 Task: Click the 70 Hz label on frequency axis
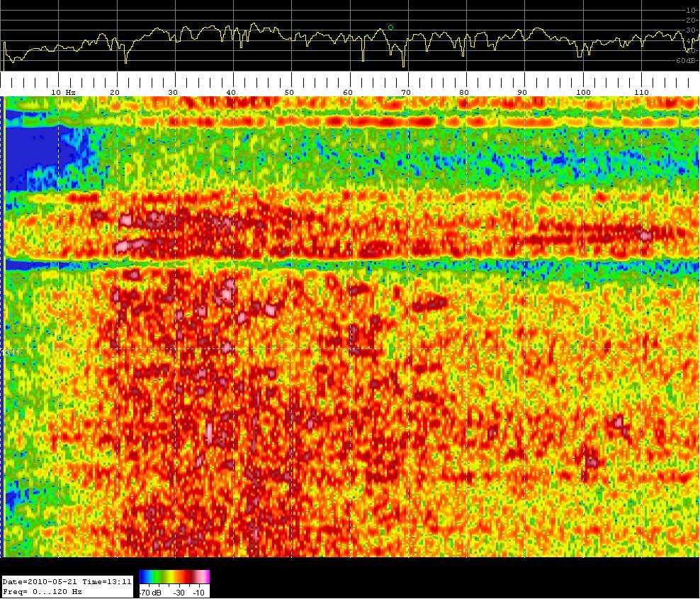tap(406, 92)
